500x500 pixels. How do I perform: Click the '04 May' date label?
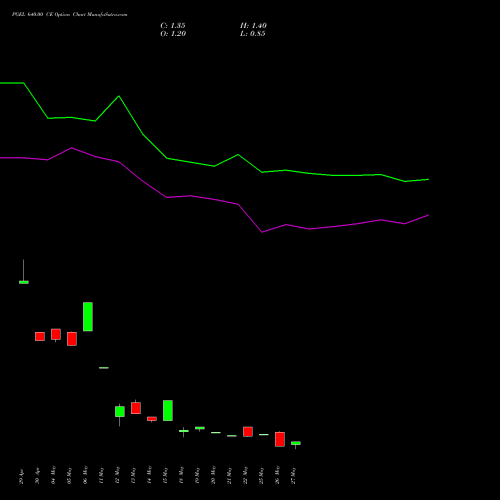pos(53,475)
